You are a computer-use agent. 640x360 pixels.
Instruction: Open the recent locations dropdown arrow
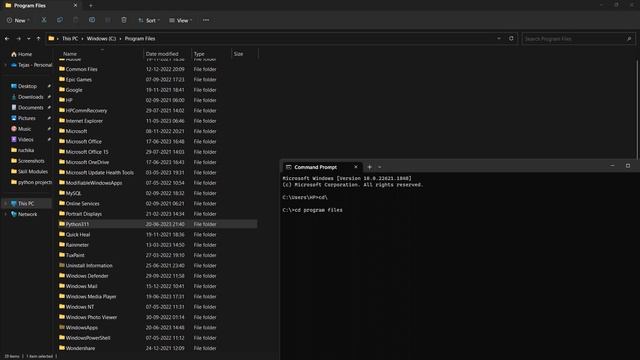[x=29, y=39]
